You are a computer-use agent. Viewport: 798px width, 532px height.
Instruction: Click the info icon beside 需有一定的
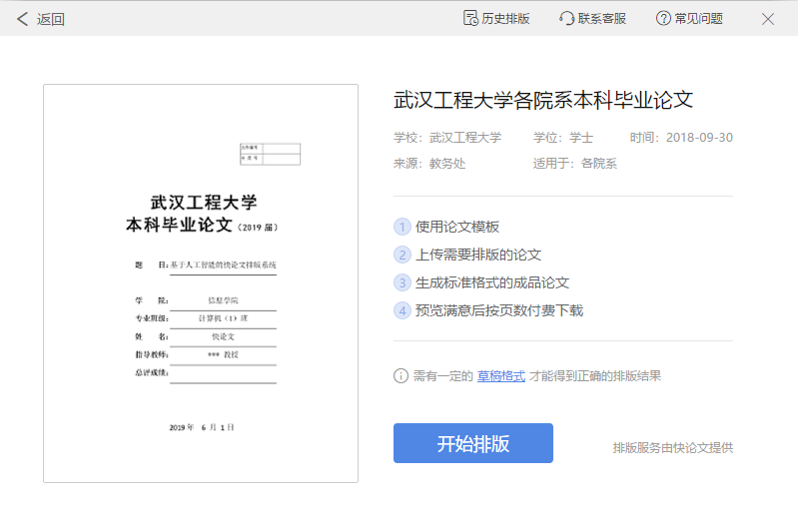point(401,376)
